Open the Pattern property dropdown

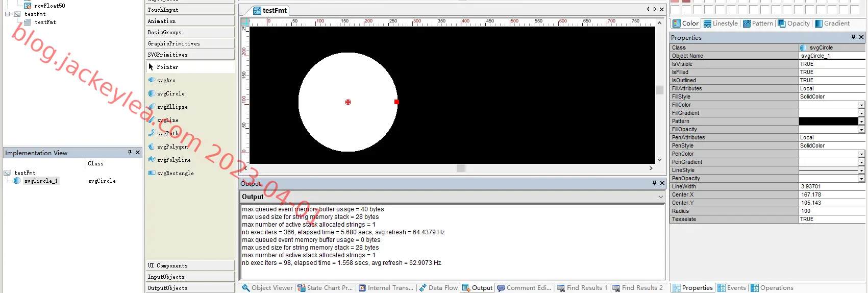click(x=861, y=121)
